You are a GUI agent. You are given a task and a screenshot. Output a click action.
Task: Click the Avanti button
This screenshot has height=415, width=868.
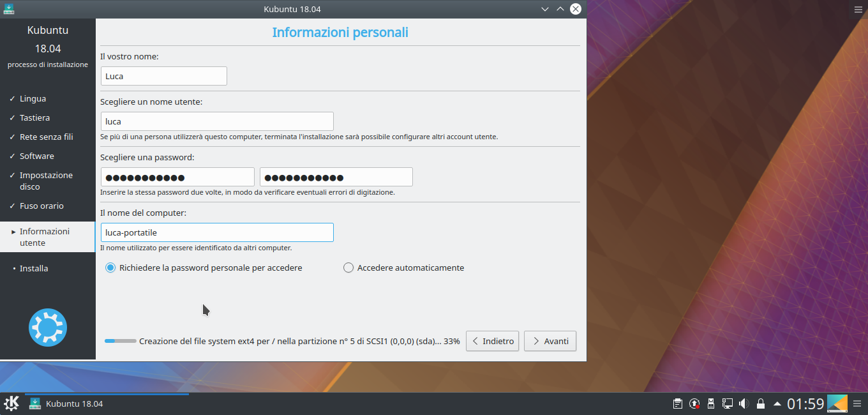tap(550, 341)
